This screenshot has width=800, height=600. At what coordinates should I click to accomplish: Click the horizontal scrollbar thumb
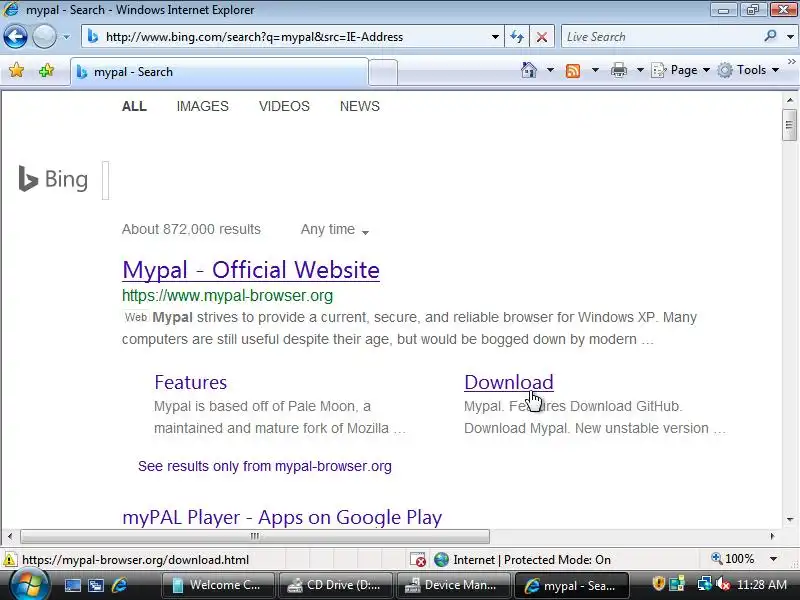click(x=255, y=536)
